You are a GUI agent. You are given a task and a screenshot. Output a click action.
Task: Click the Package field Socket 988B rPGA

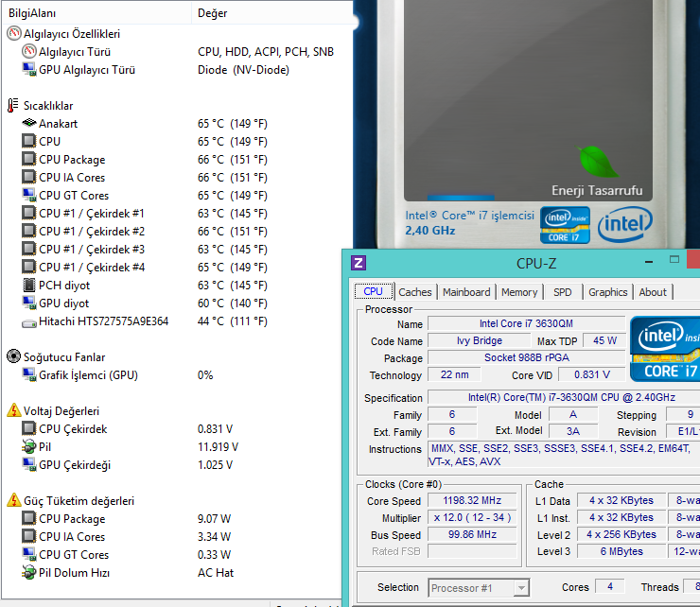(526, 357)
